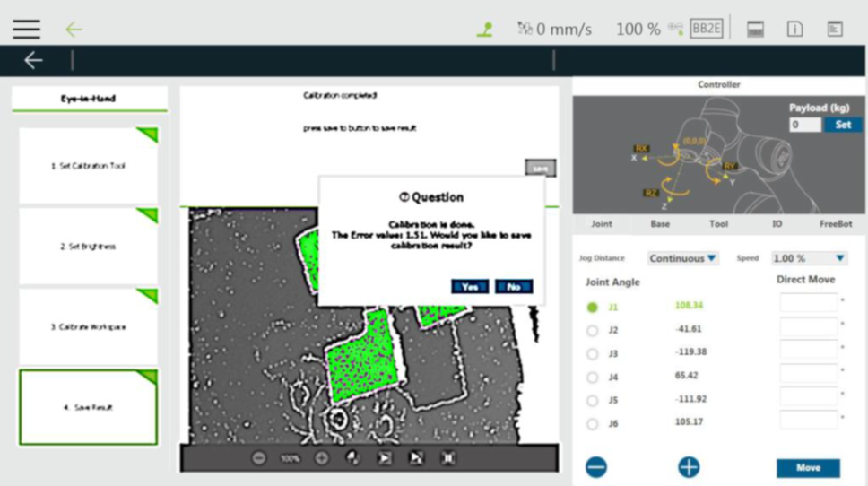Viewport: 868px width, 486px height.
Task: Click the blue plus jog button
Action: (689, 467)
